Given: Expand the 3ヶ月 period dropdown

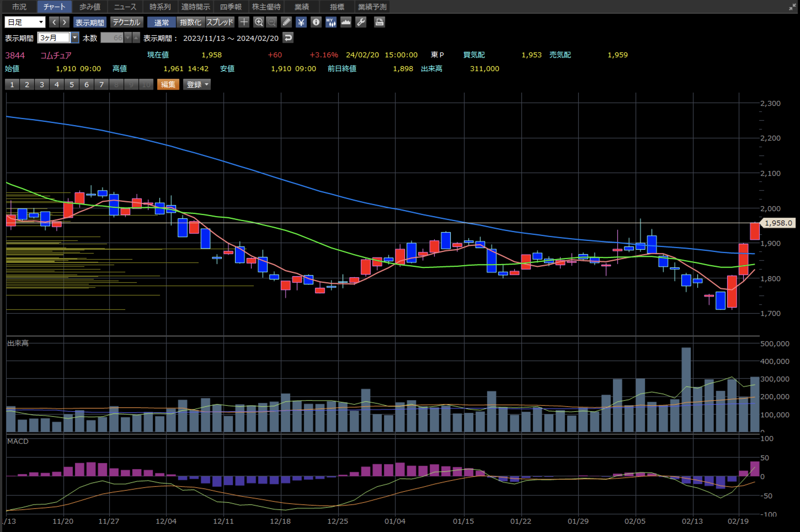Looking at the screenshot, I should (75, 38).
